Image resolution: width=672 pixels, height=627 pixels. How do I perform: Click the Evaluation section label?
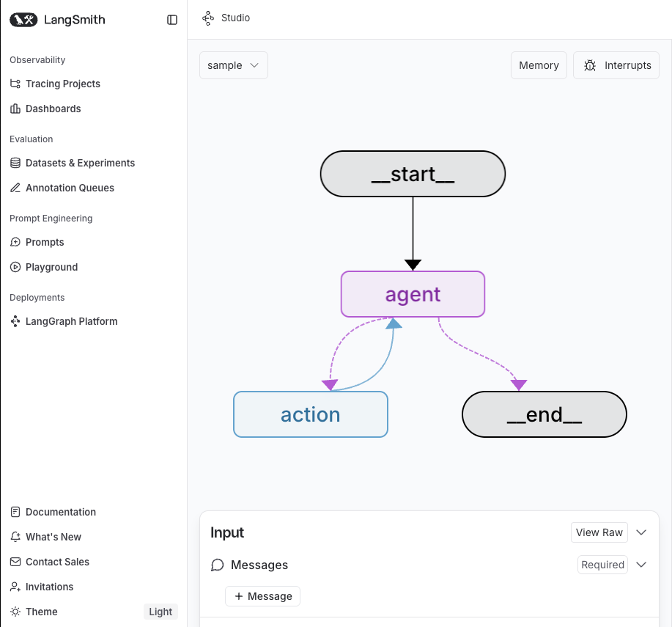[32, 139]
